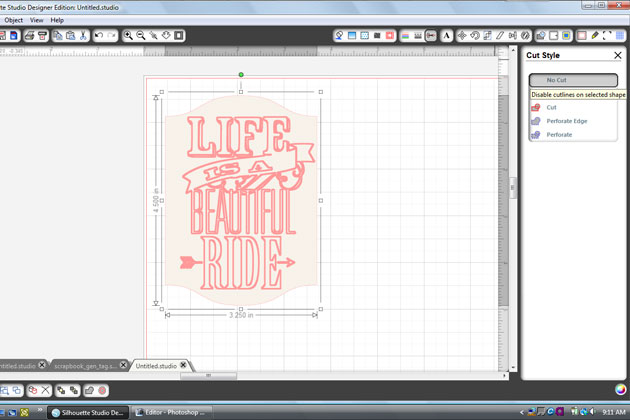Click the Zoom In magnifier icon
Image resolution: width=630 pixels, height=420 pixels.
(x=129, y=36)
